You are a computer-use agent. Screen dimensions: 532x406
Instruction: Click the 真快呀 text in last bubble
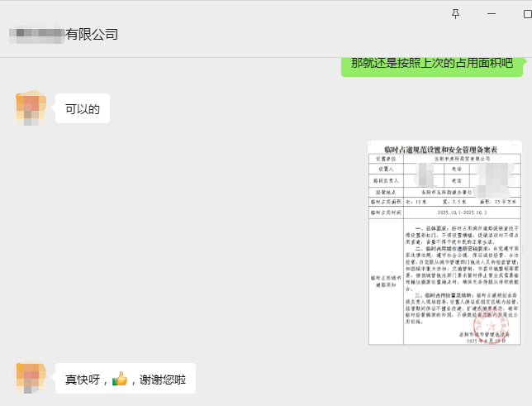click(83, 379)
